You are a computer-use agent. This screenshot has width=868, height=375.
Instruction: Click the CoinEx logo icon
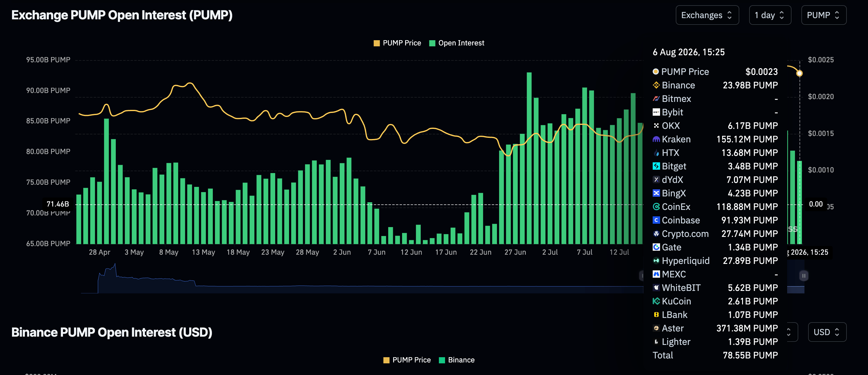tap(656, 207)
